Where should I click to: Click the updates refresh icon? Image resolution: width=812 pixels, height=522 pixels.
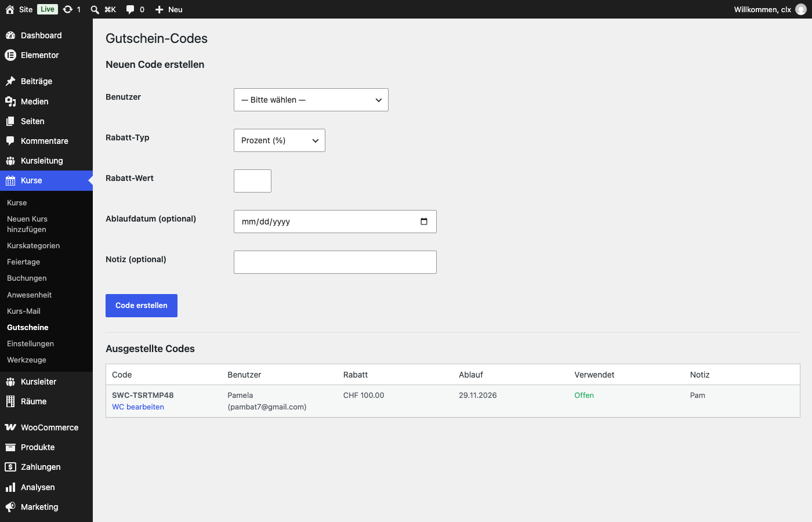[x=68, y=9]
